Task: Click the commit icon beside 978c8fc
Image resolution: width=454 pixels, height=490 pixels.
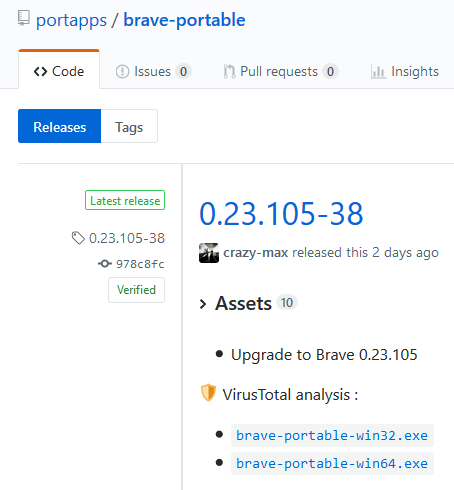Action: click(105, 264)
